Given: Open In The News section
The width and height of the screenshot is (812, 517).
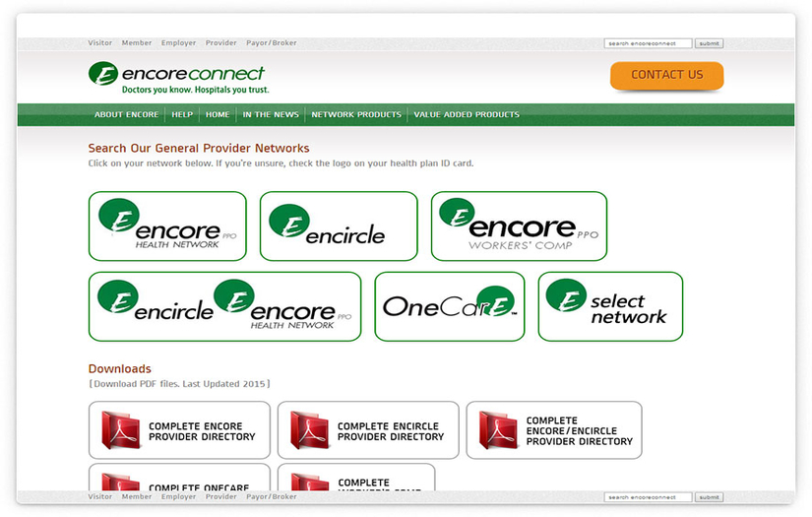Looking at the screenshot, I should (x=271, y=114).
